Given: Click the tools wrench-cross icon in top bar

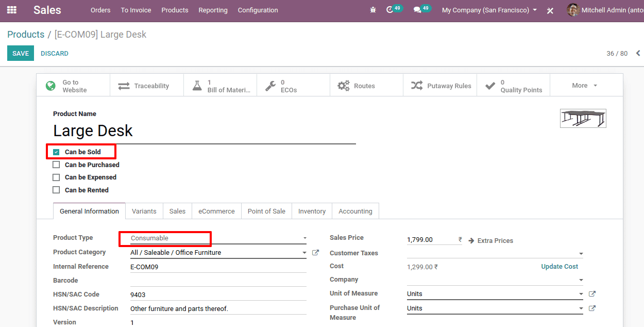Looking at the screenshot, I should (550, 10).
